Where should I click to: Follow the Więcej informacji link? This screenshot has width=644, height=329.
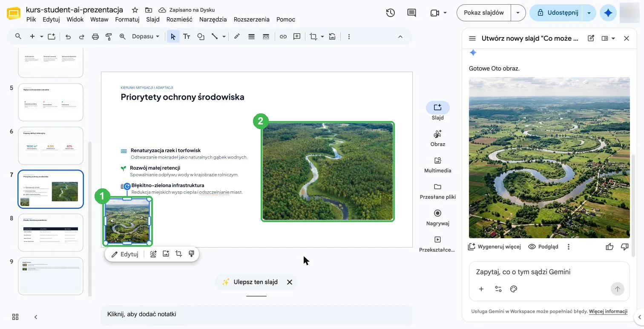click(608, 312)
